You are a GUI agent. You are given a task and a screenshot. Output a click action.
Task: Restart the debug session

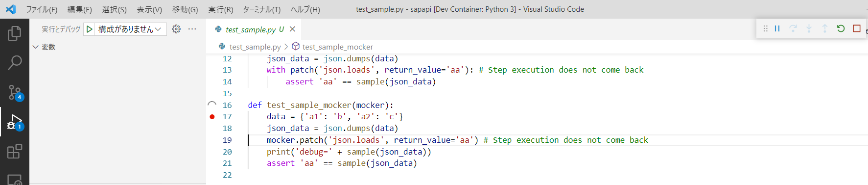[841, 28]
